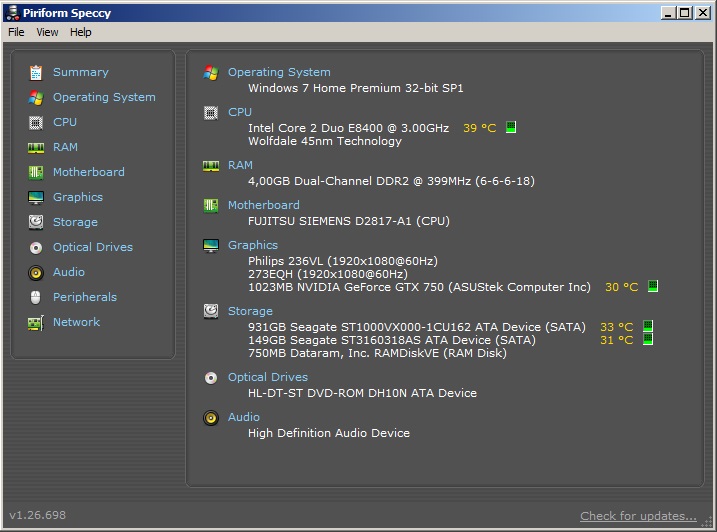Open the Network section in sidebar

click(x=76, y=322)
